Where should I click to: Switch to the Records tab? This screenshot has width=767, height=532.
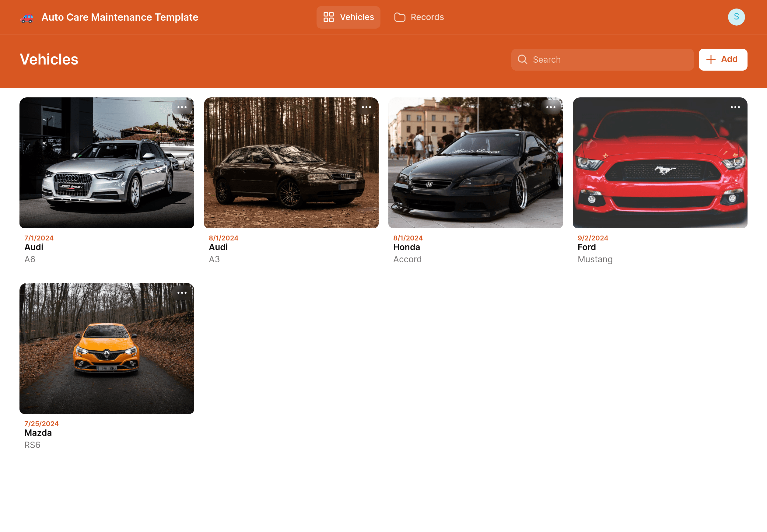419,17
